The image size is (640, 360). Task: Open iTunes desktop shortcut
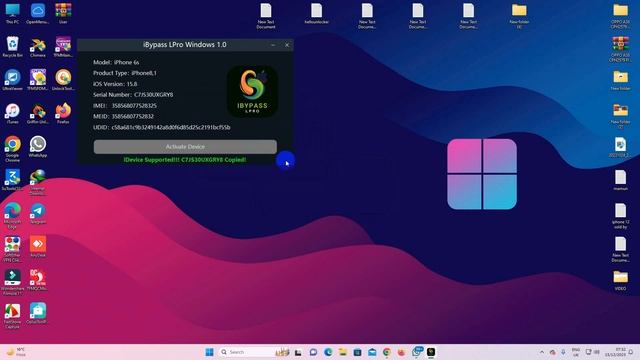tap(12, 113)
